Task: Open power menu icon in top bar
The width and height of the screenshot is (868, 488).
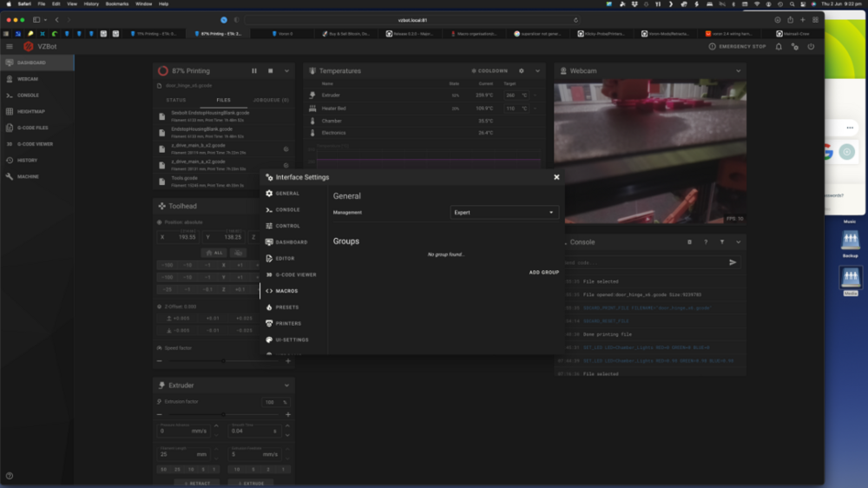Action: pyautogui.click(x=811, y=47)
